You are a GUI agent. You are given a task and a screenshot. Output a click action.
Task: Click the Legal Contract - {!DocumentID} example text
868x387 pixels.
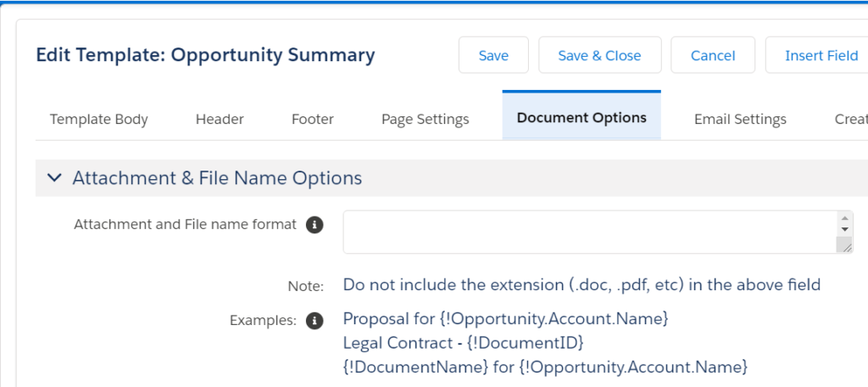tap(464, 343)
